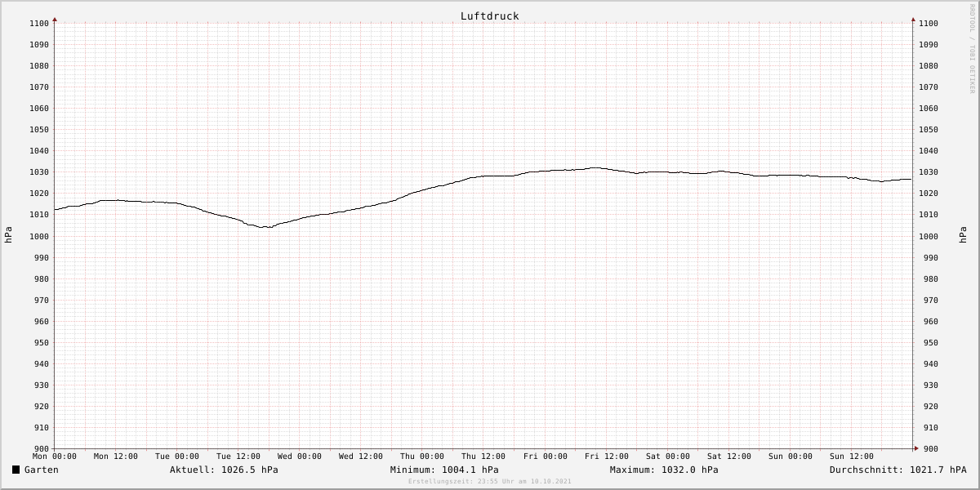Click the red arrow atop the right axis
Viewport: 980px width, 490px height.
pos(913,19)
